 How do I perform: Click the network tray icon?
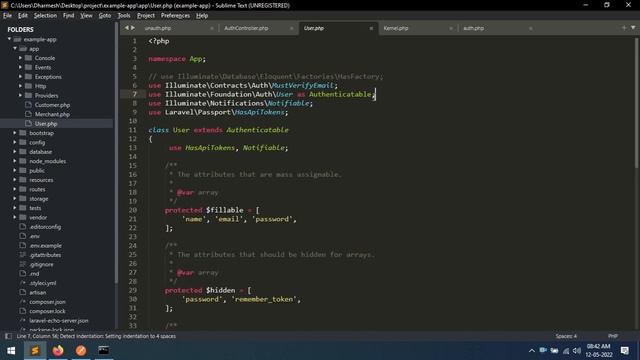566,351
